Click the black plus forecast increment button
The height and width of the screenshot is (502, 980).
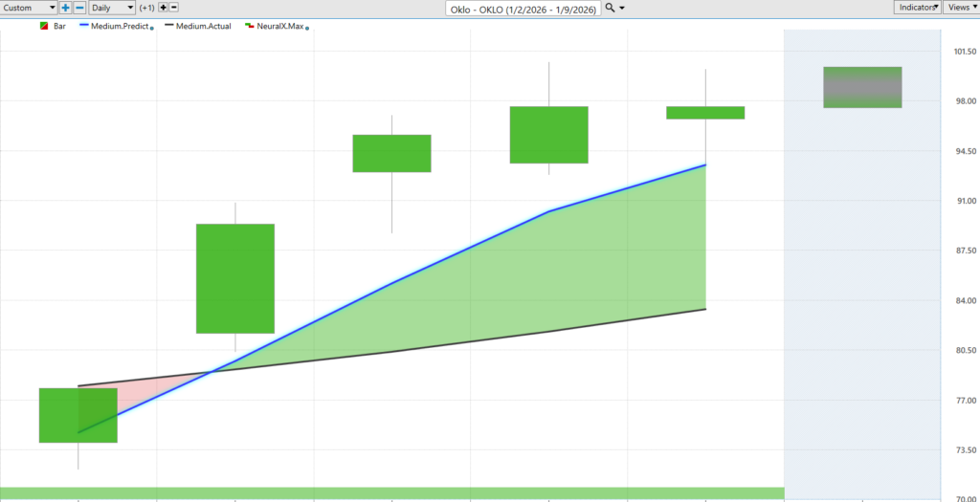(x=163, y=7)
